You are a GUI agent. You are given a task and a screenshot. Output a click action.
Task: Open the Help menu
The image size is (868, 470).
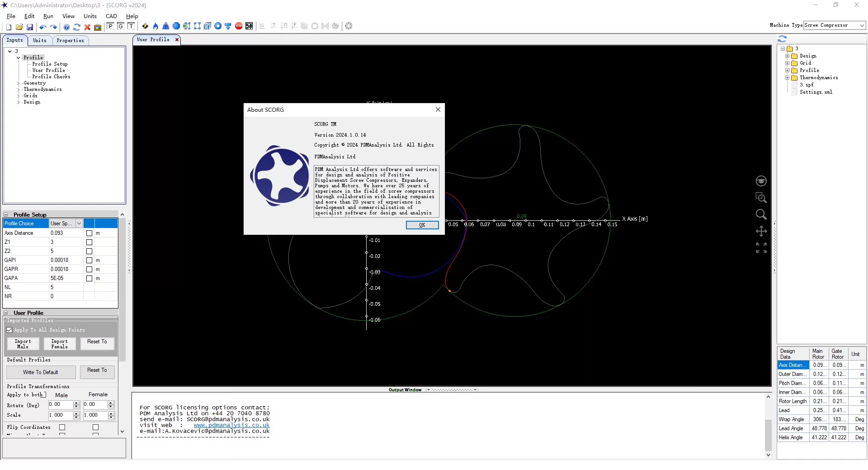132,16
